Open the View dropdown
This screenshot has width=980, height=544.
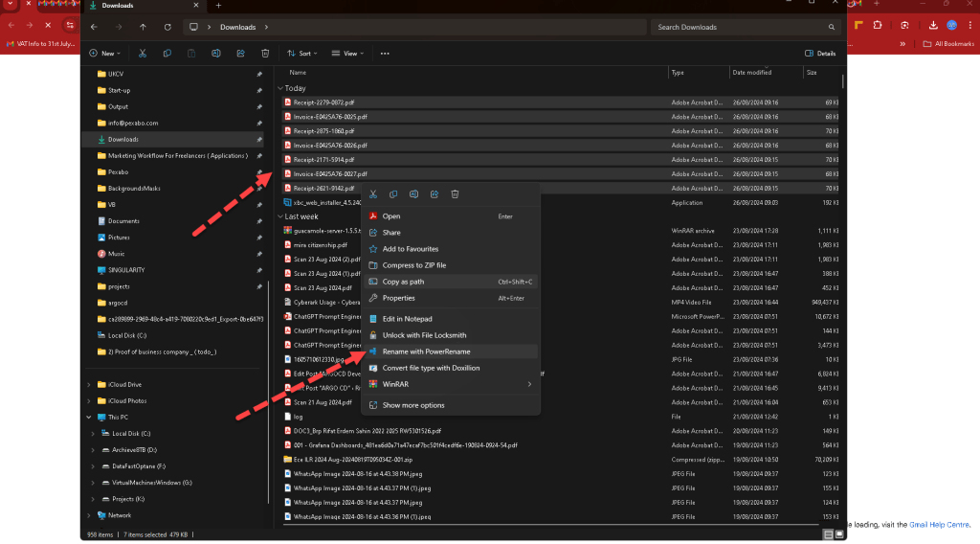point(347,53)
